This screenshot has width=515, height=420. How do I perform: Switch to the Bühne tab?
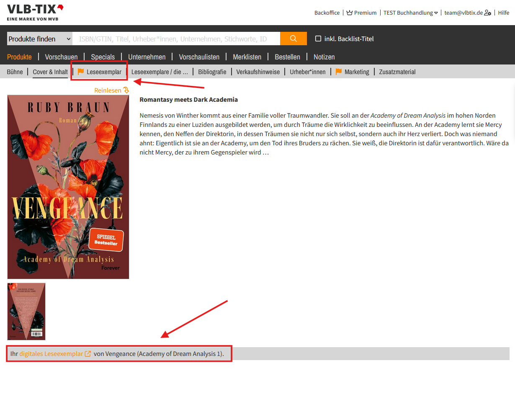15,72
